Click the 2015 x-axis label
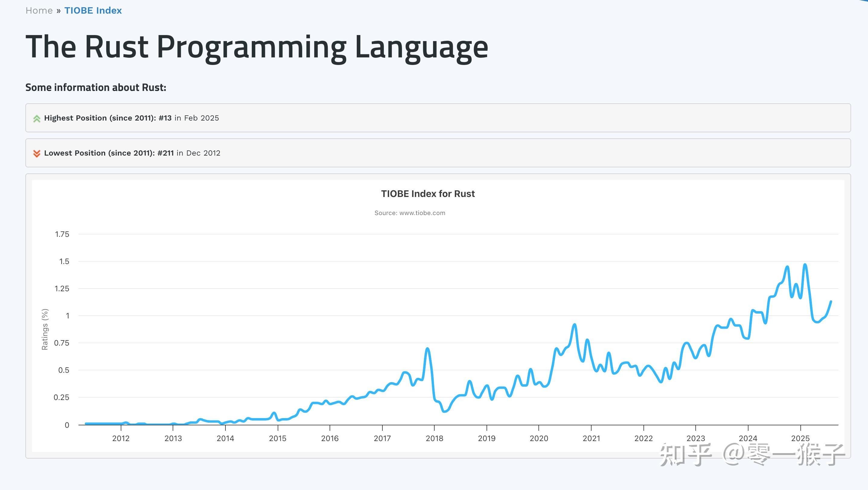This screenshot has height=490, width=868. tap(278, 438)
